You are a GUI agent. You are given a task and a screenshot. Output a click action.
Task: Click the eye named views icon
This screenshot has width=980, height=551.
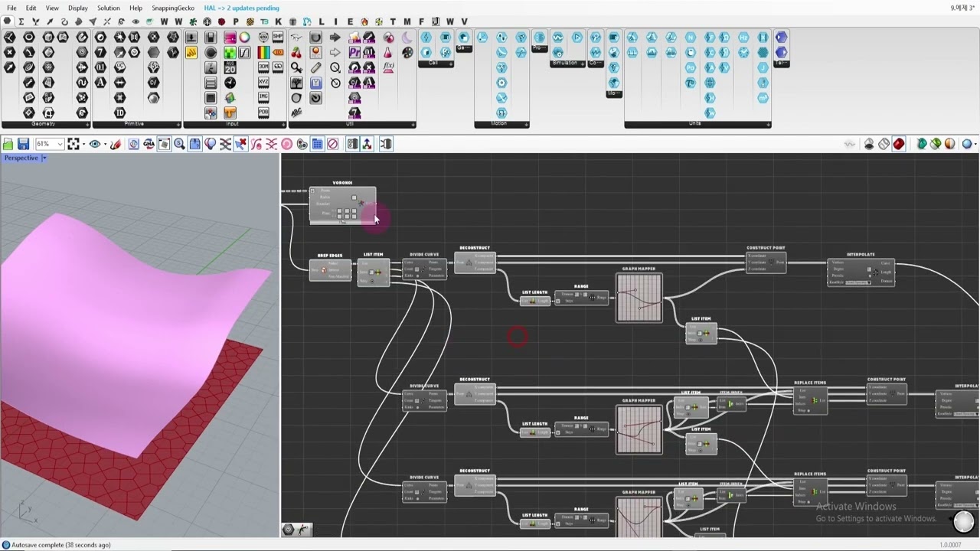point(94,144)
